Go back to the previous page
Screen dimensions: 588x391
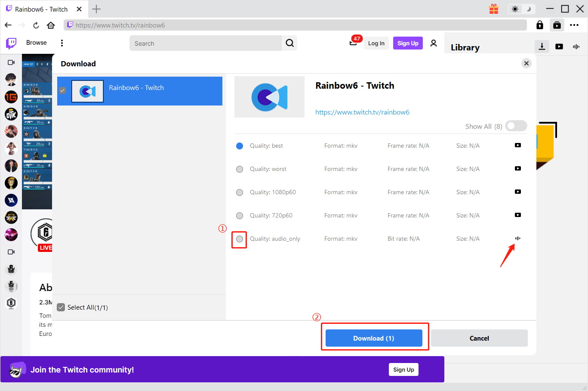(x=8, y=25)
